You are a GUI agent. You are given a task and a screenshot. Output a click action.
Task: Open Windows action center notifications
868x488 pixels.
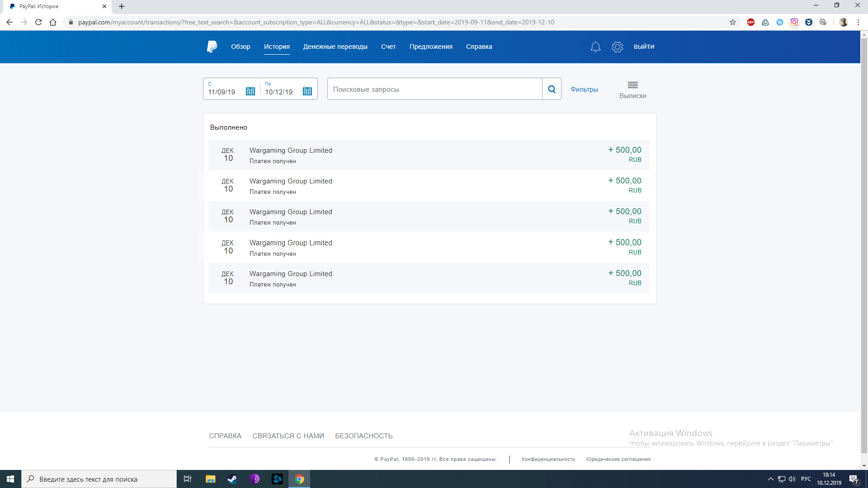tap(854, 479)
